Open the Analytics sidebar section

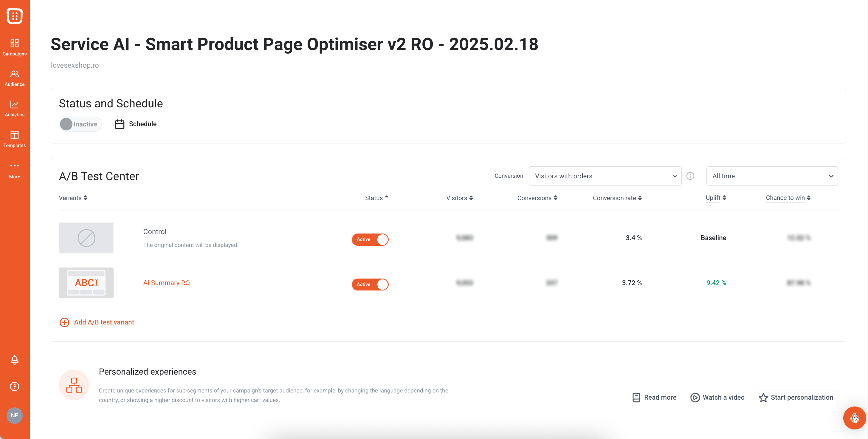click(x=15, y=108)
